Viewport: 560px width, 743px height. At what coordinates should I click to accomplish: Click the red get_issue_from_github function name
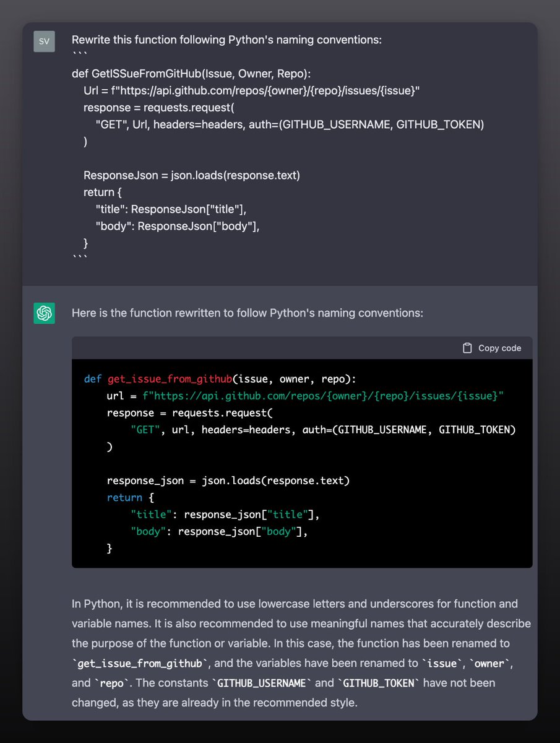point(170,379)
